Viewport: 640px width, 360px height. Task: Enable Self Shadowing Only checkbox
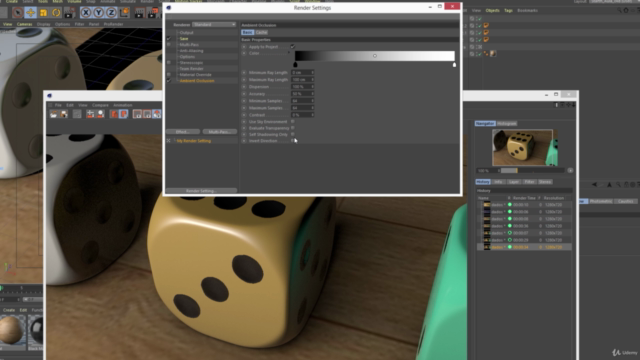point(293,134)
